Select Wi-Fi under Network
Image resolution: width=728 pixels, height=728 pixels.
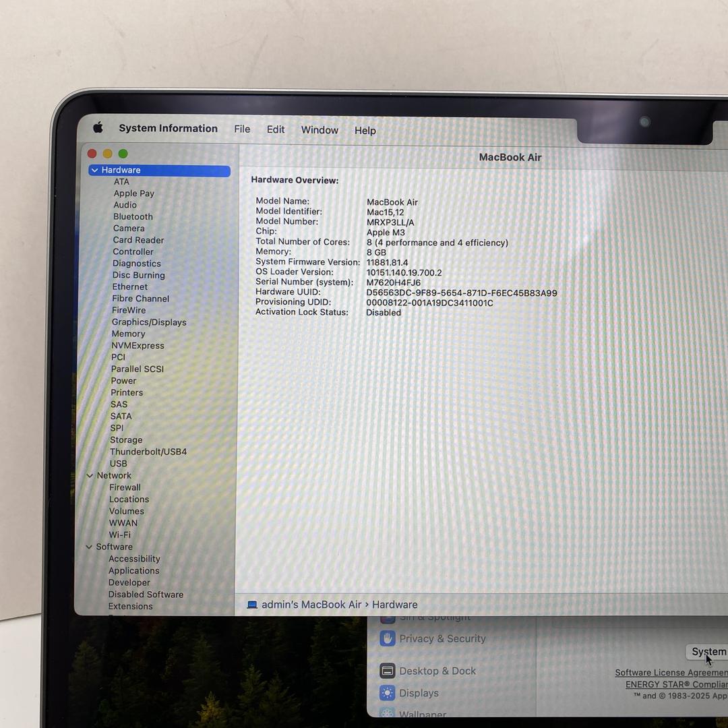120,535
